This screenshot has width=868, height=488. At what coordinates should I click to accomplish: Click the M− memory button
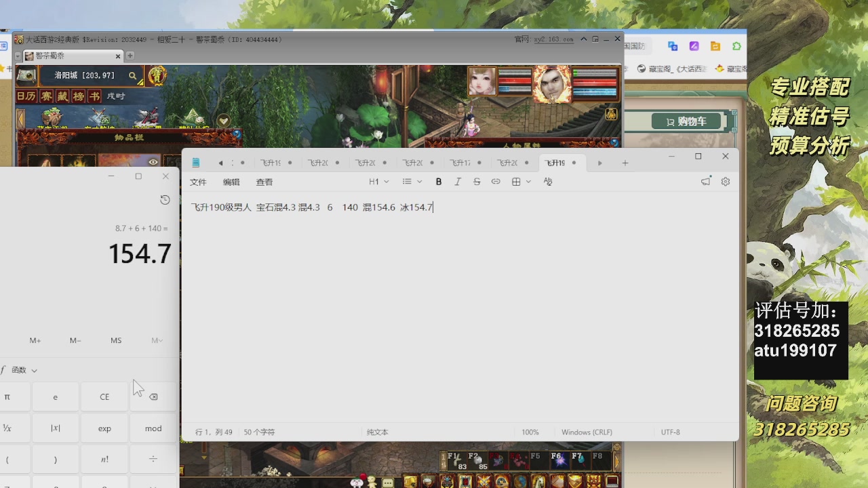75,340
